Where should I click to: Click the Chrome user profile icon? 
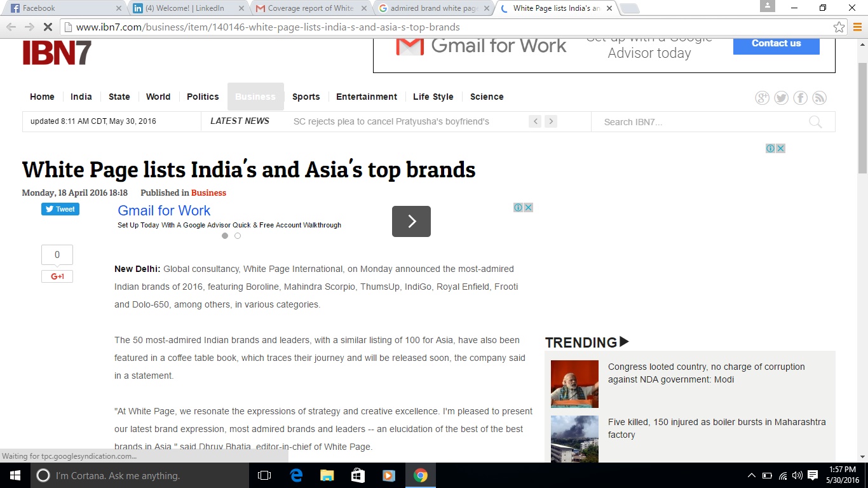point(768,6)
